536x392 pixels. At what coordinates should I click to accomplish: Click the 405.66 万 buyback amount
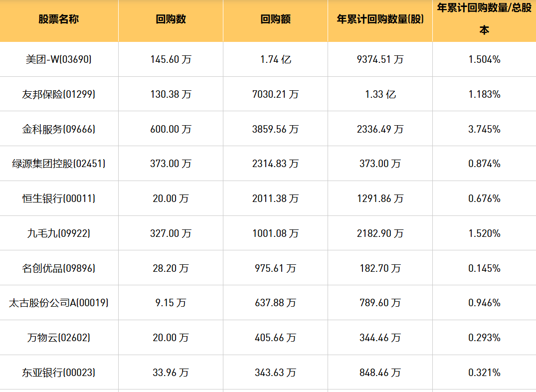pyautogui.click(x=276, y=338)
